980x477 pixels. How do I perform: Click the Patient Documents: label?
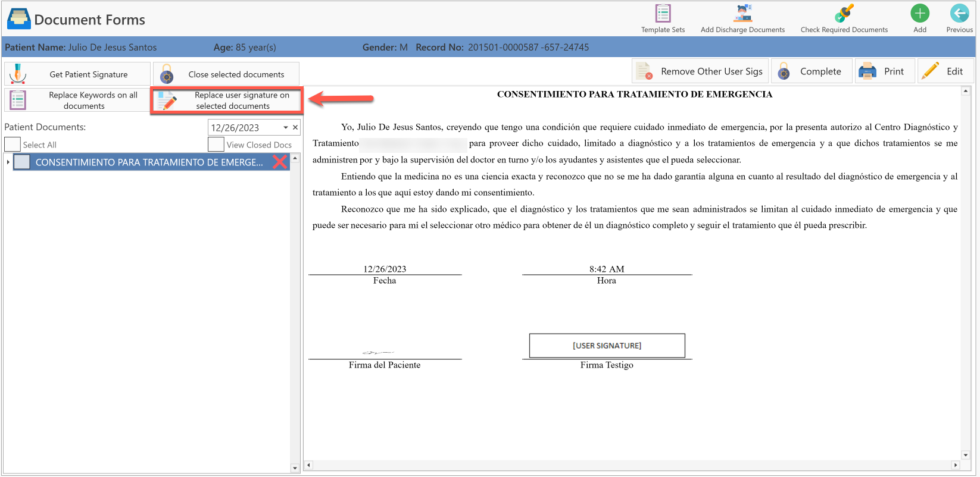pos(45,127)
